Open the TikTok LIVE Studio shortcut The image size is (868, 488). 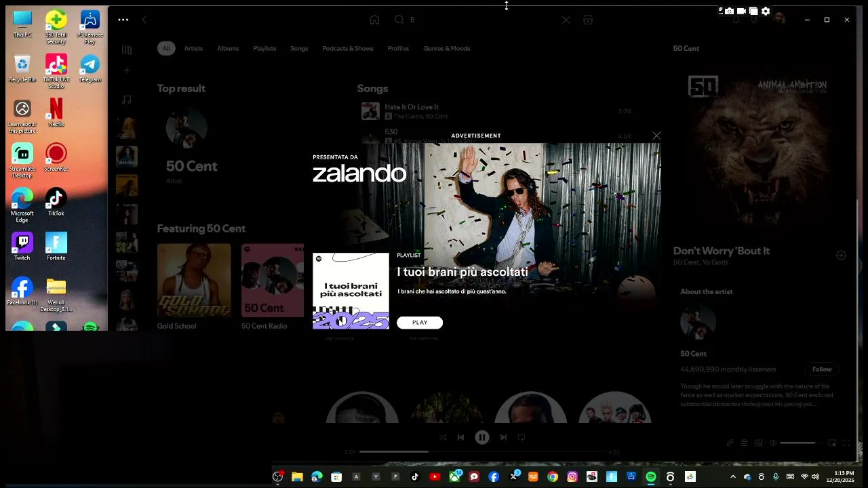pyautogui.click(x=56, y=72)
